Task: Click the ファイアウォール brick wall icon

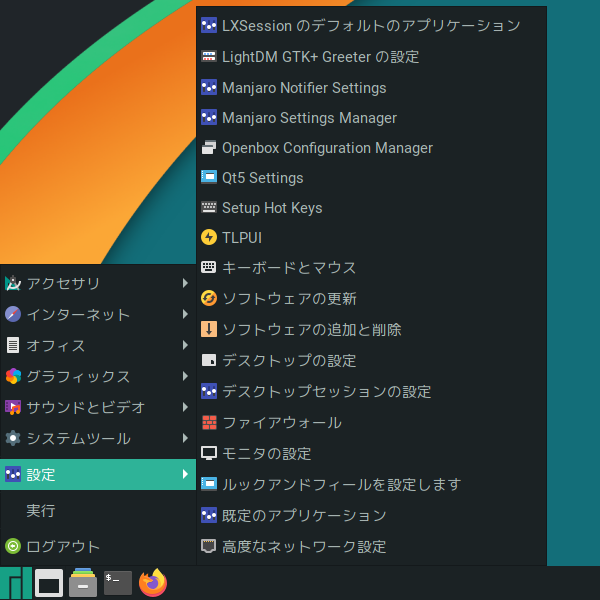Action: pyautogui.click(x=209, y=422)
